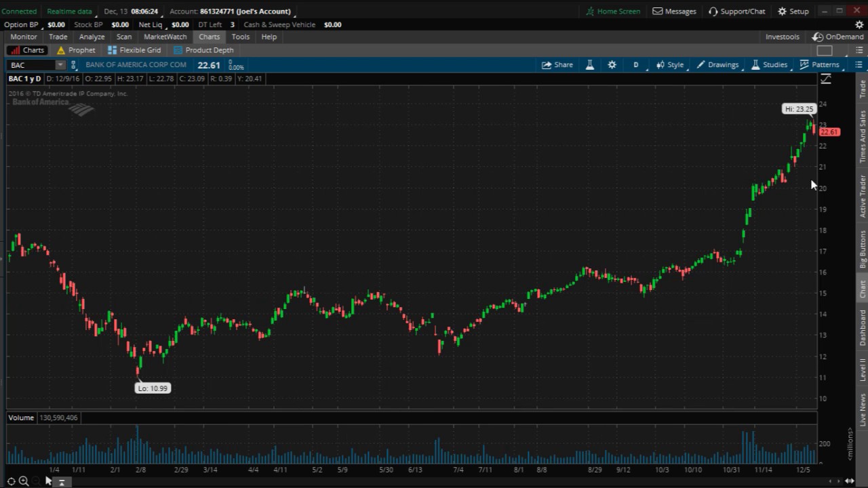
Task: Open the Level II side tab
Action: (863, 369)
